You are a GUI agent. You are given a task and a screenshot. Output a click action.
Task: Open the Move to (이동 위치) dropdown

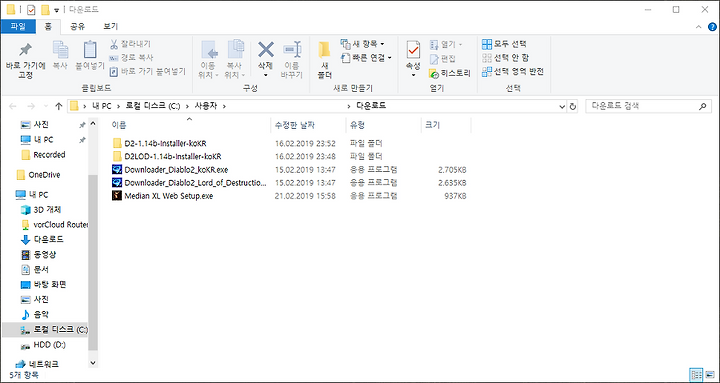click(209, 60)
